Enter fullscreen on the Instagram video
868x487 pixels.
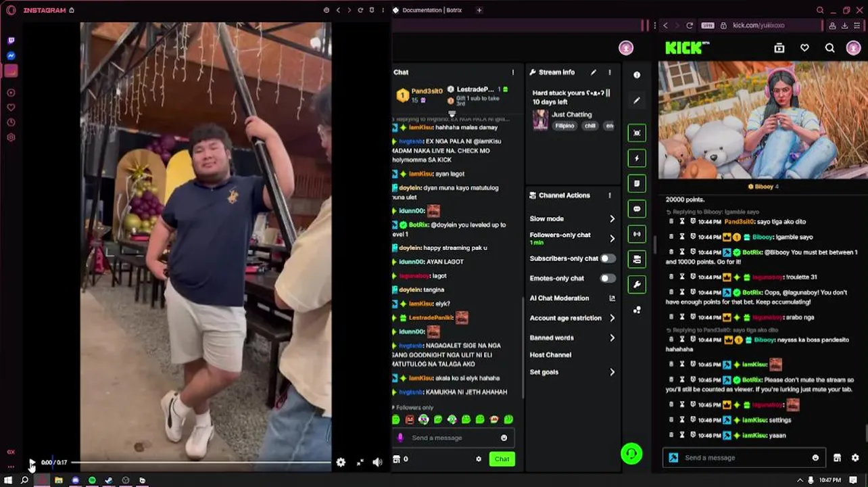360,463
